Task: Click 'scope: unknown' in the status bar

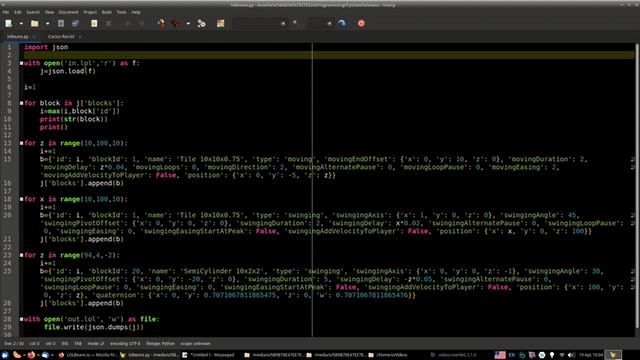Action: (x=196, y=344)
